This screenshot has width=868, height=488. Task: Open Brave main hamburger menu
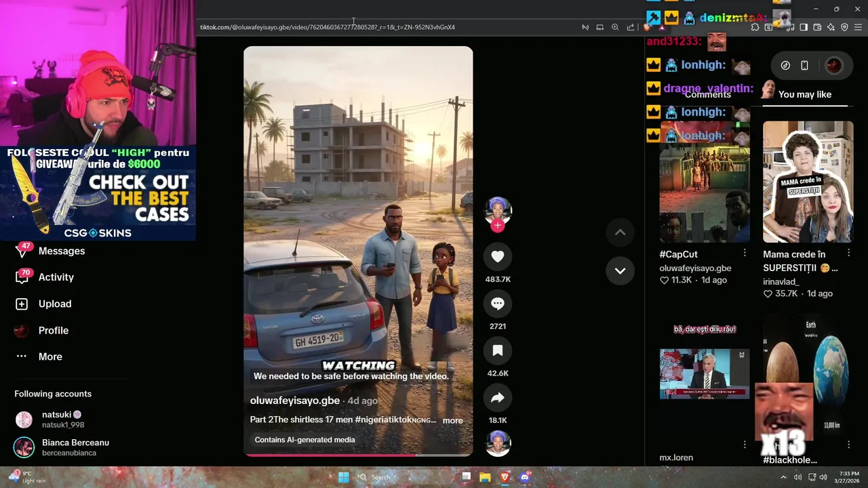(858, 27)
